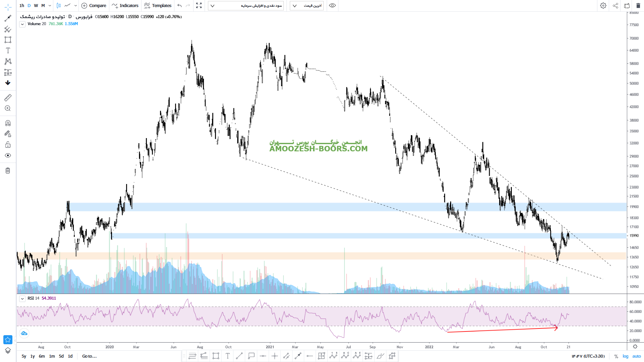Screen dimensions: 644x362
Task: Click the Compare button
Action: [94, 6]
